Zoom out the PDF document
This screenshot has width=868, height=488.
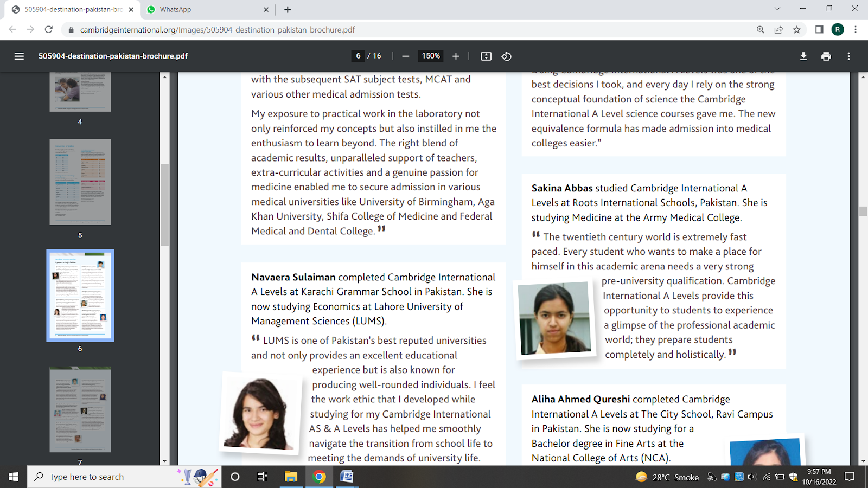(x=405, y=56)
